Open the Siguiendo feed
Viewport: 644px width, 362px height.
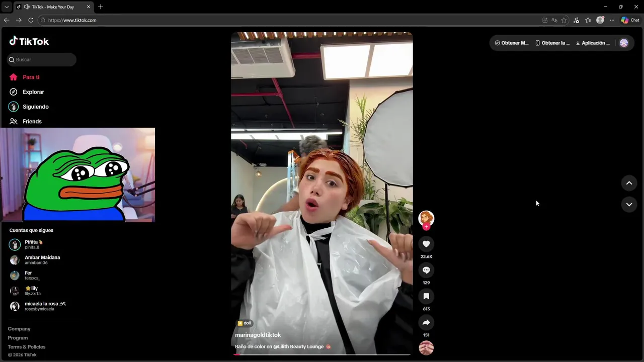coord(29,107)
